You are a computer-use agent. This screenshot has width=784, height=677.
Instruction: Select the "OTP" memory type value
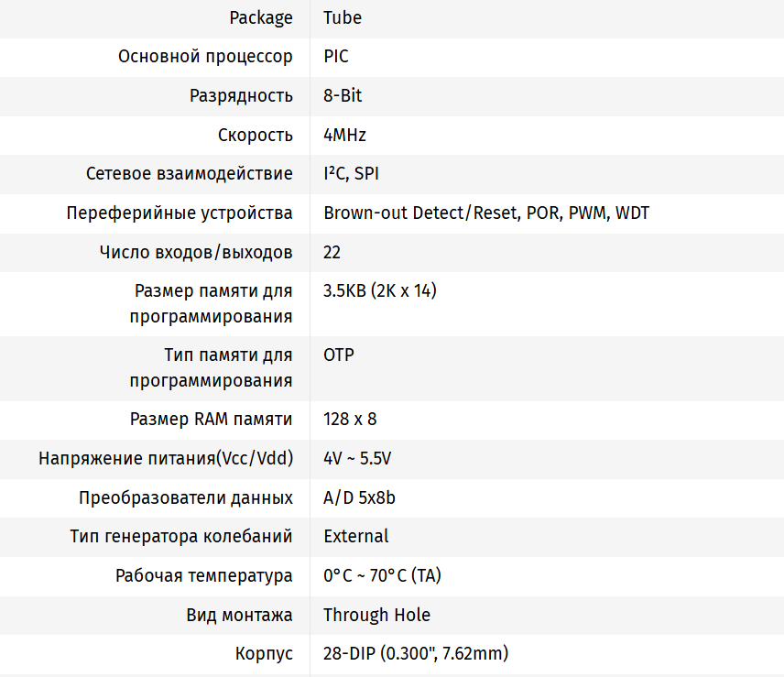339,355
